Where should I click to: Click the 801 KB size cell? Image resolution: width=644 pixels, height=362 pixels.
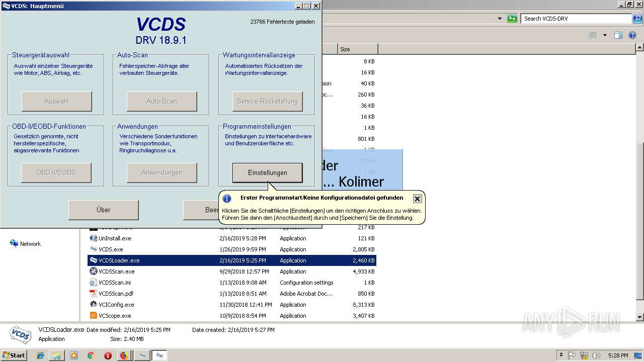click(x=366, y=139)
